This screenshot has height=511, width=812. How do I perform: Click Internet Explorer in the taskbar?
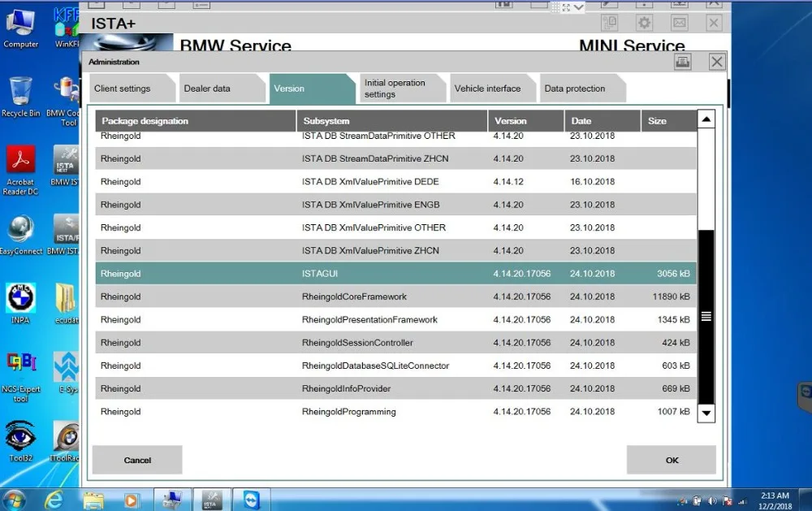click(54, 500)
